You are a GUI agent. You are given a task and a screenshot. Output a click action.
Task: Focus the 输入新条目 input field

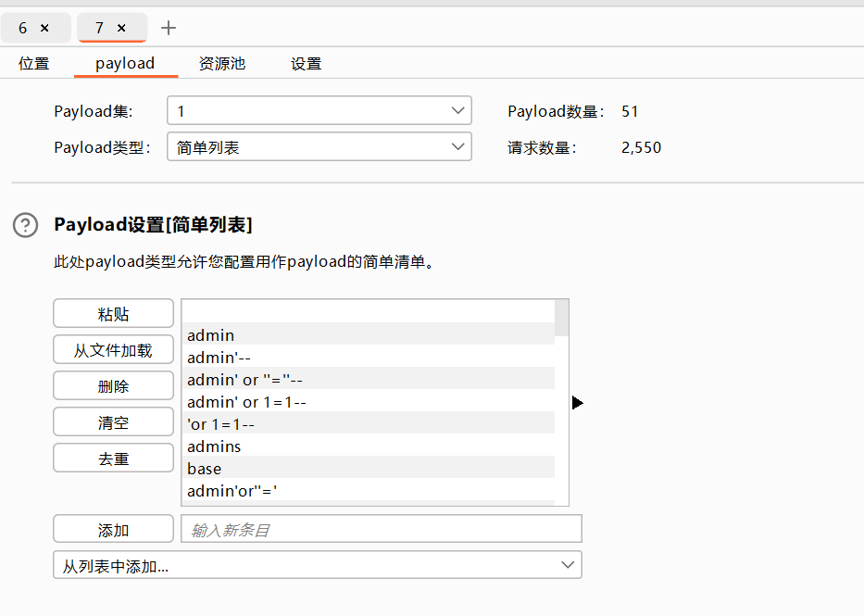[382, 529]
